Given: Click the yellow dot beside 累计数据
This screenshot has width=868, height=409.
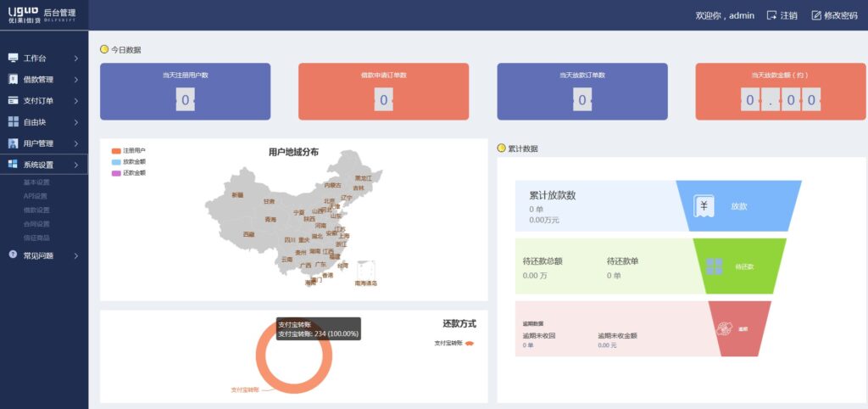Looking at the screenshot, I should [x=502, y=148].
